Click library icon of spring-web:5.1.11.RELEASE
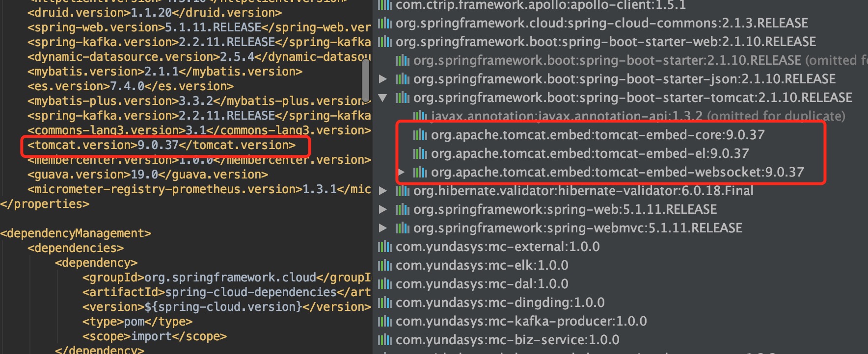Viewport: 868px width, 354px height. 403,209
